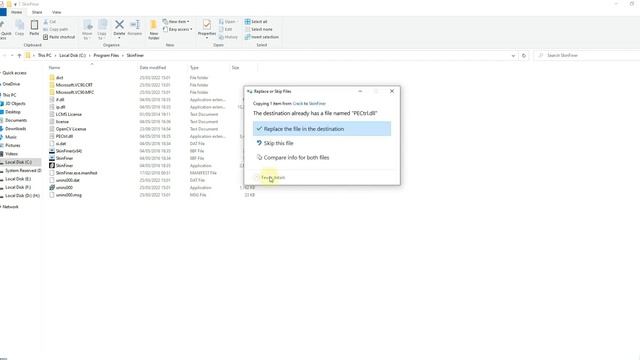The height and width of the screenshot is (360, 640).
Task: Open the SkinFiner destination link in dialog
Action: 317,104
